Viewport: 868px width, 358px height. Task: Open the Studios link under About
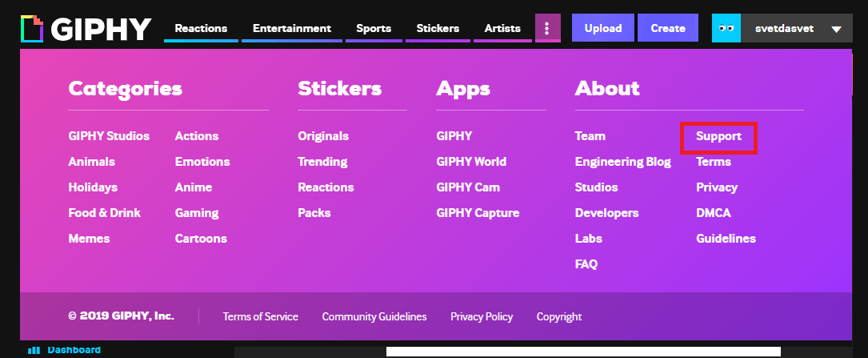(596, 187)
